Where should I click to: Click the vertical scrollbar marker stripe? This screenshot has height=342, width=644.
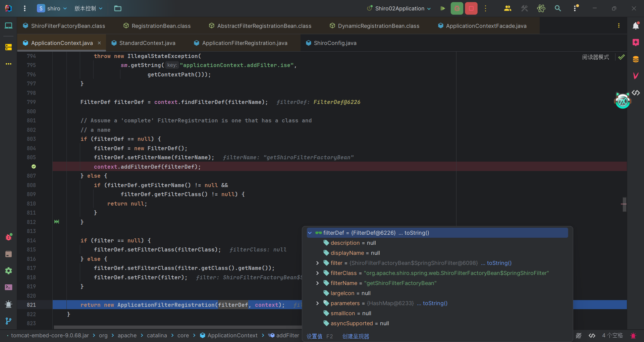coord(624,204)
